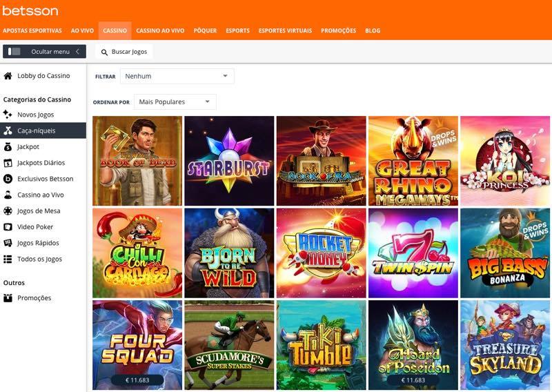Open the Book of Dead game
Viewport: 552px width, 392px height.
tap(137, 161)
